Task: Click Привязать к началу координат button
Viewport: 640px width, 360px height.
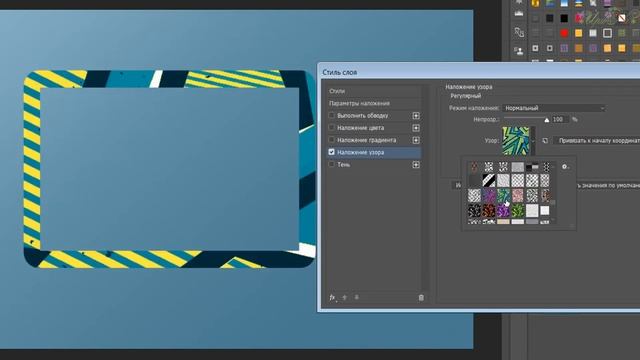Action: pyautogui.click(x=597, y=140)
